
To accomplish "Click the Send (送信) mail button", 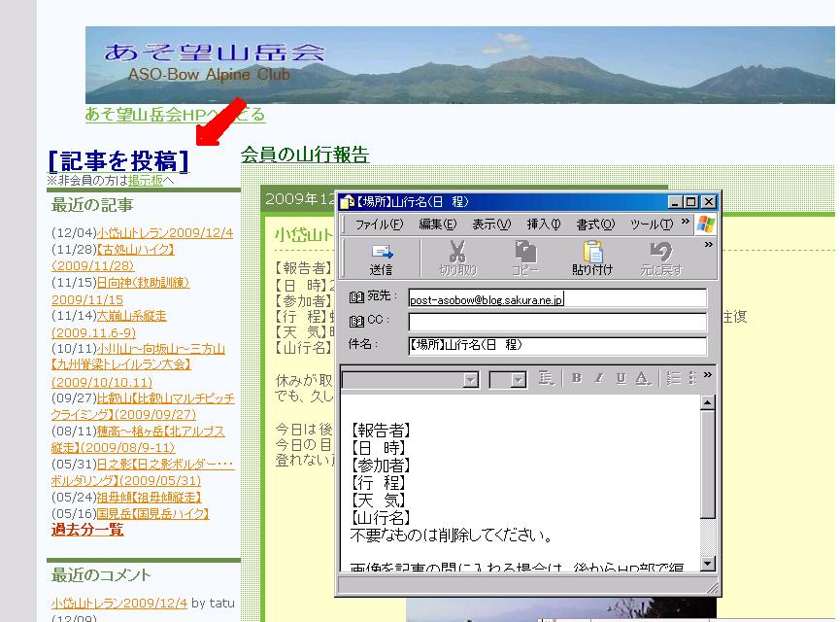I will pyautogui.click(x=382, y=259).
